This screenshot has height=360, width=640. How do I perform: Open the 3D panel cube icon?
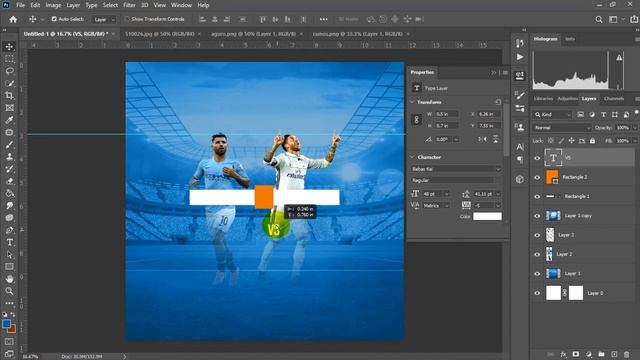pyautogui.click(x=520, y=179)
